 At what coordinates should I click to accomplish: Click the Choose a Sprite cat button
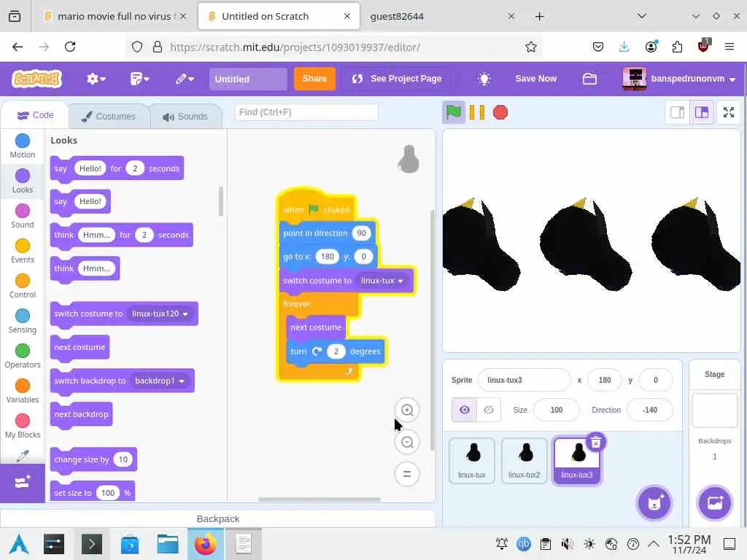click(x=654, y=503)
